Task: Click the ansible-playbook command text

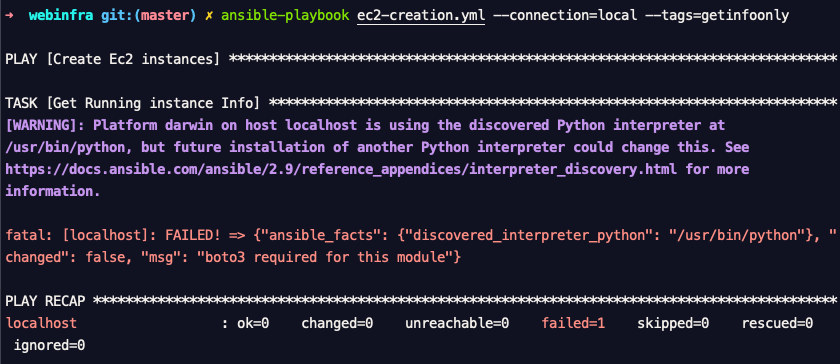Action: [x=285, y=16]
